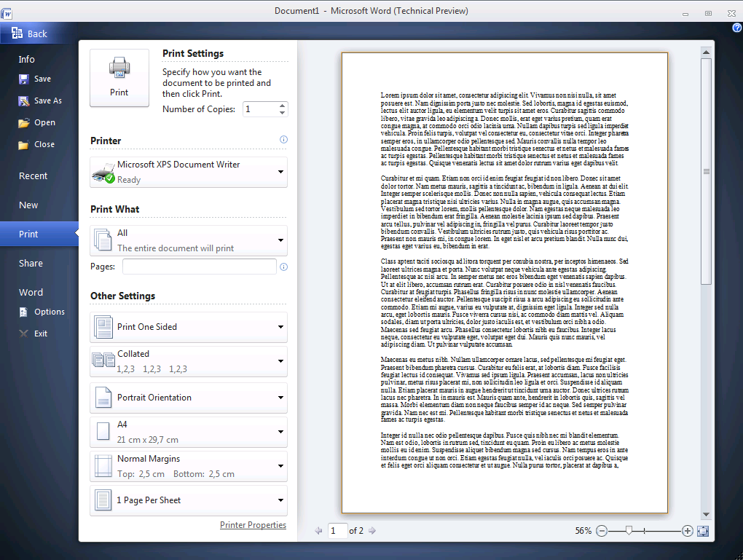Select the Print tab in the sidebar
This screenshot has height=560, width=743.
click(39, 234)
